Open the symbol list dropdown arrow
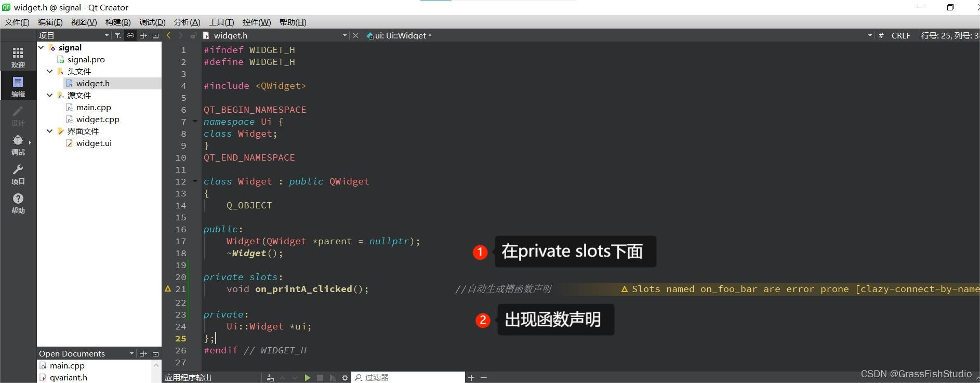 (x=869, y=35)
